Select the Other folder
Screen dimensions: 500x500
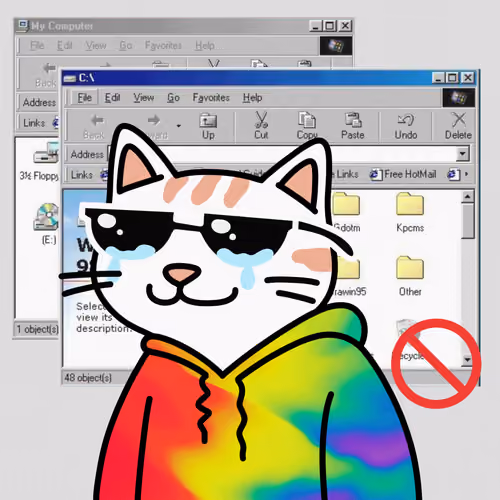click(x=410, y=276)
